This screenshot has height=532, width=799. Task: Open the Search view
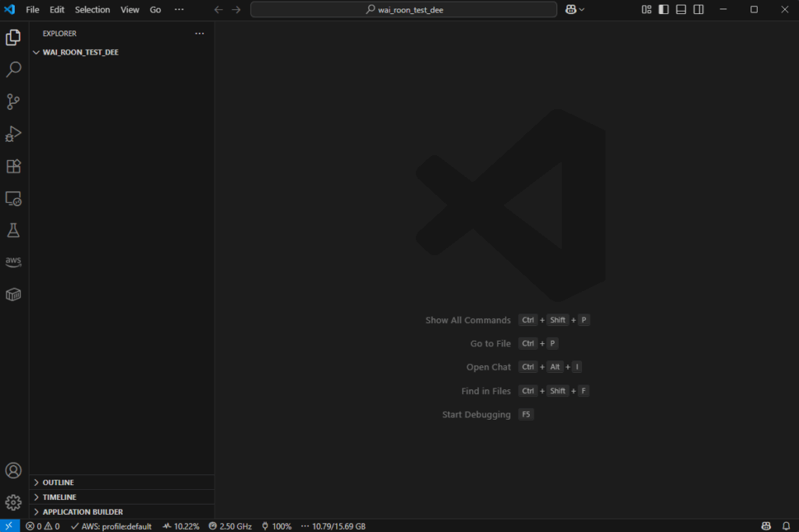(13, 69)
